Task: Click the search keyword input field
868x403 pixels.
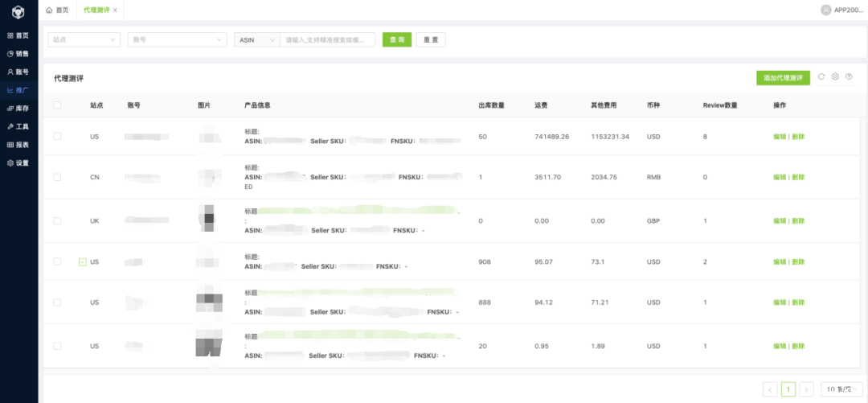Action: (327, 39)
